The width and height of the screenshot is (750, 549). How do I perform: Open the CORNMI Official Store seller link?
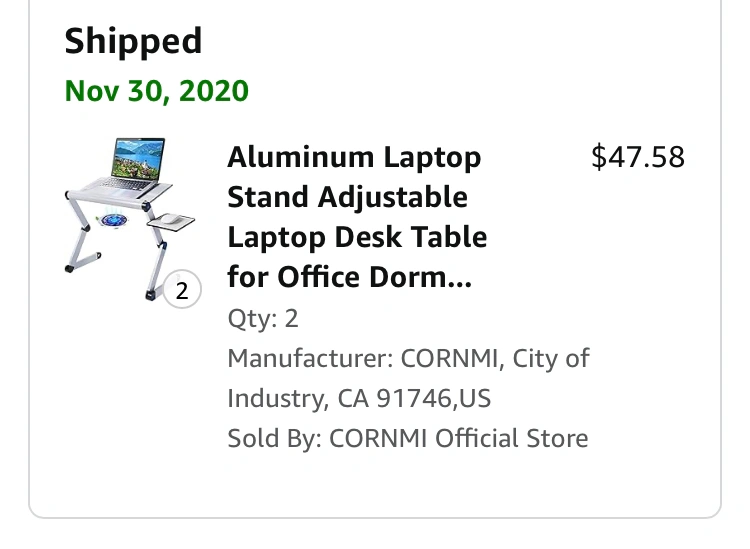[458, 438]
